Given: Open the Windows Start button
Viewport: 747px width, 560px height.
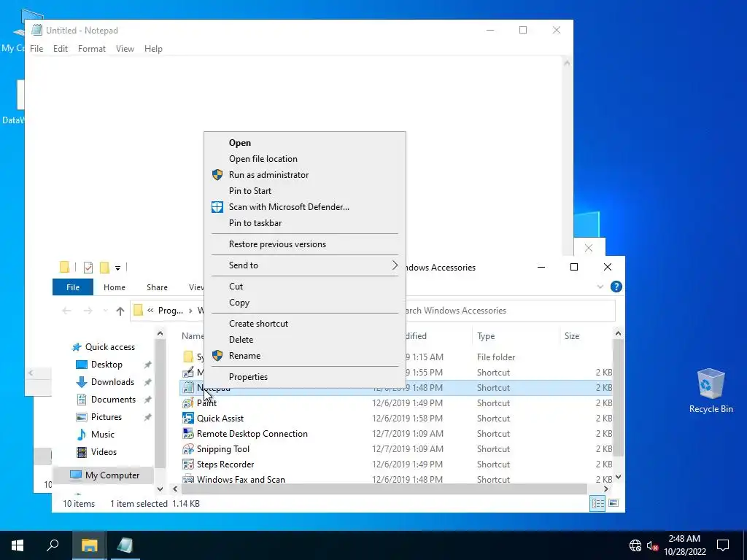Looking at the screenshot, I should pos(18,545).
